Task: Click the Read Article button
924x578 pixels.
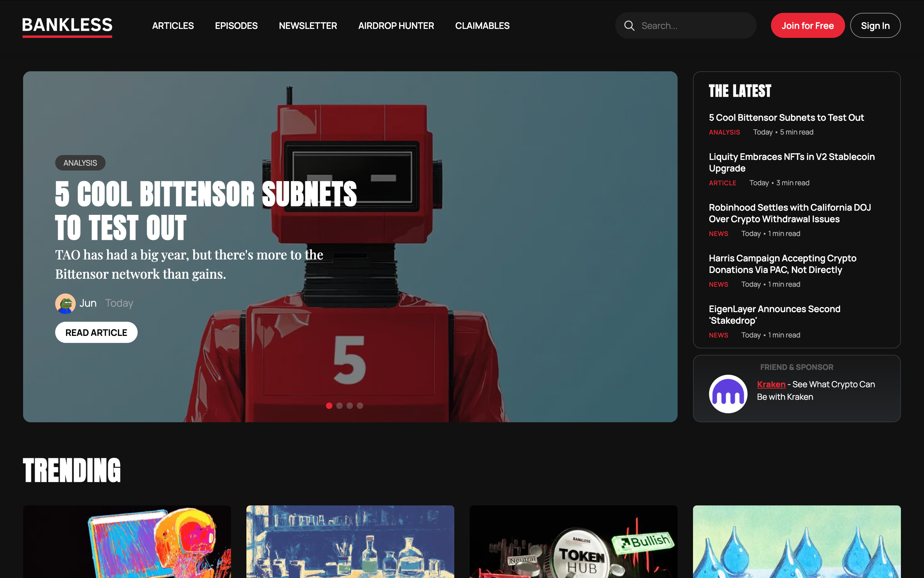Action: pyautogui.click(x=96, y=332)
